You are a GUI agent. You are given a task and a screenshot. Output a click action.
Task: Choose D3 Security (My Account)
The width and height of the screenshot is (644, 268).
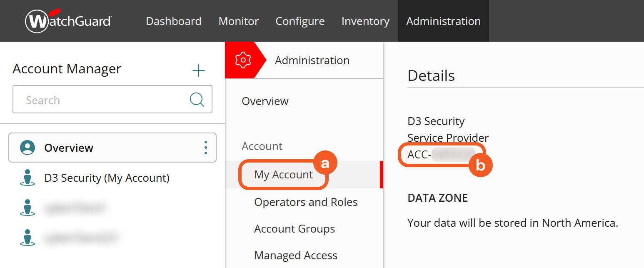tap(107, 178)
